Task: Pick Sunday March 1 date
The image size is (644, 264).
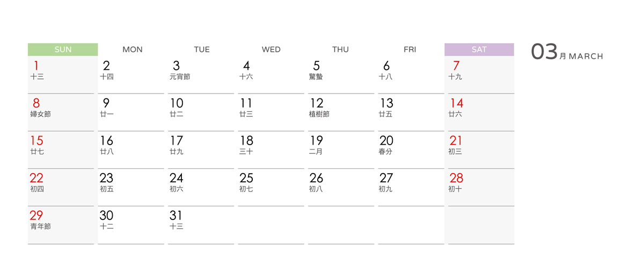Action: pyautogui.click(x=61, y=75)
